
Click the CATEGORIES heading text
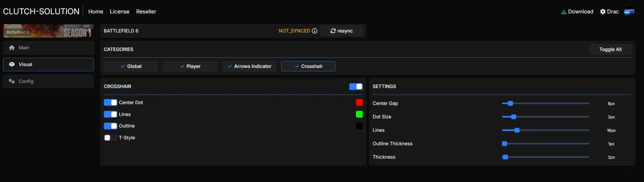(118, 49)
